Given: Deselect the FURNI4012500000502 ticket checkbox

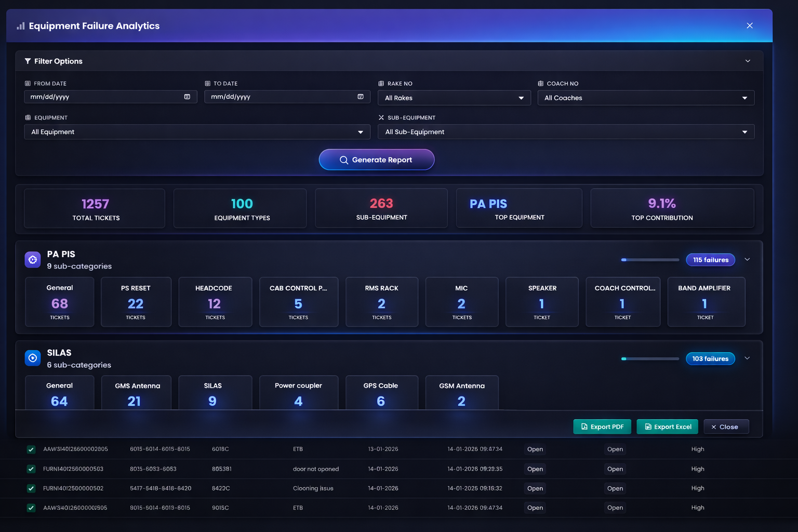Looking at the screenshot, I should click(x=31, y=488).
